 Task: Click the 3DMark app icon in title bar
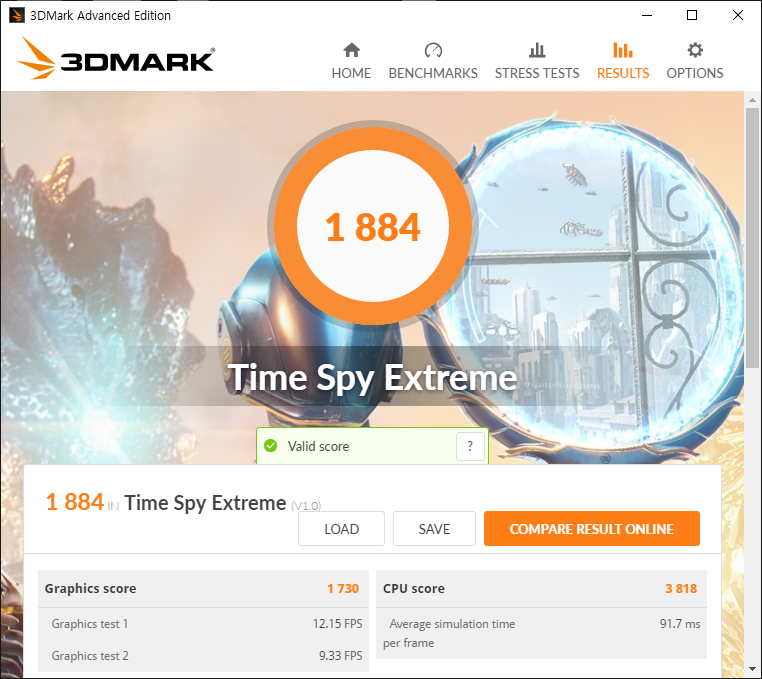[x=17, y=15]
